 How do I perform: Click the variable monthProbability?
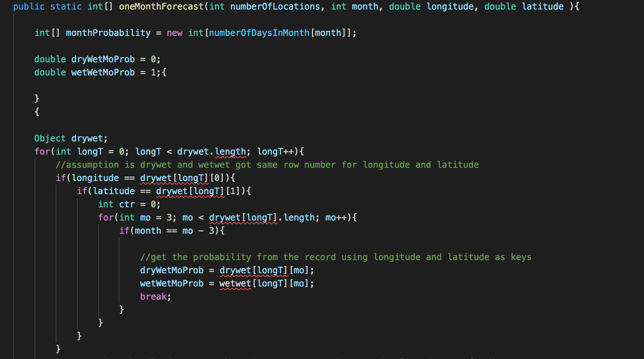coord(108,33)
